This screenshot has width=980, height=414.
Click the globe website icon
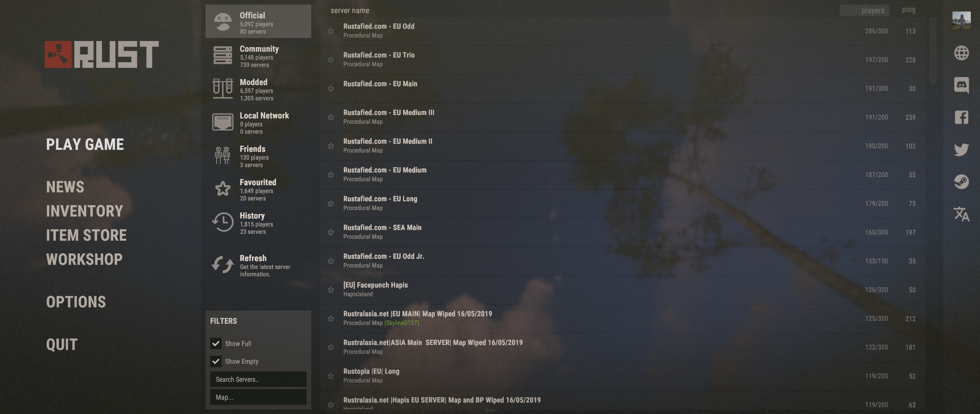tap(961, 53)
